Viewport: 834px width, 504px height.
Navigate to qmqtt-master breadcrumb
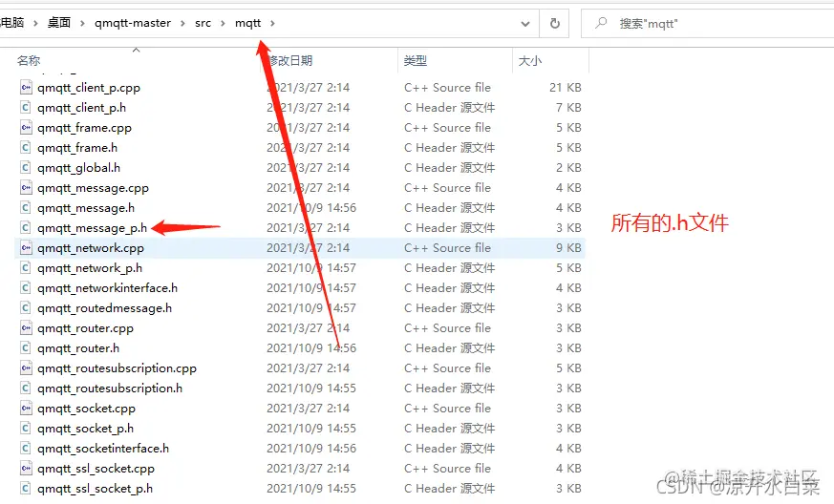click(x=133, y=23)
